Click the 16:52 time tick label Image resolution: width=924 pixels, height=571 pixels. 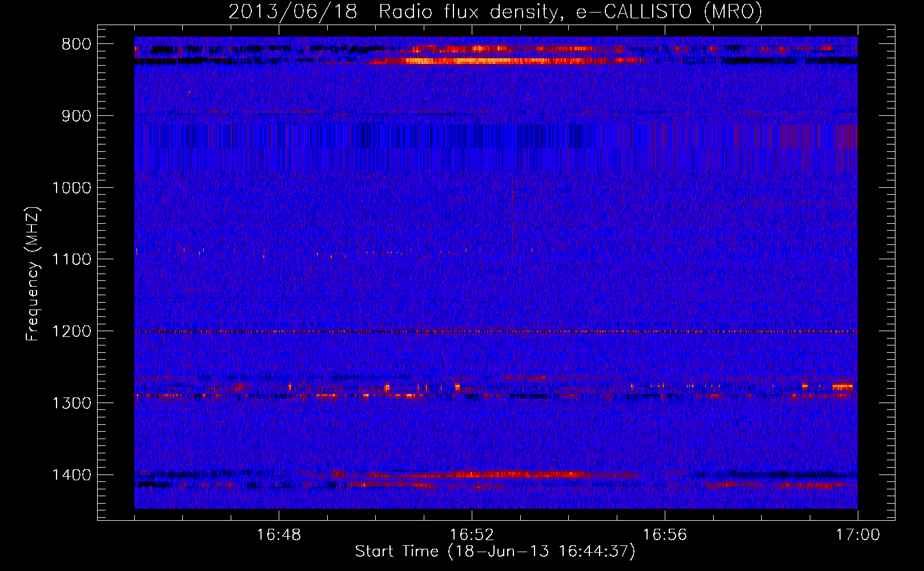[x=472, y=535]
